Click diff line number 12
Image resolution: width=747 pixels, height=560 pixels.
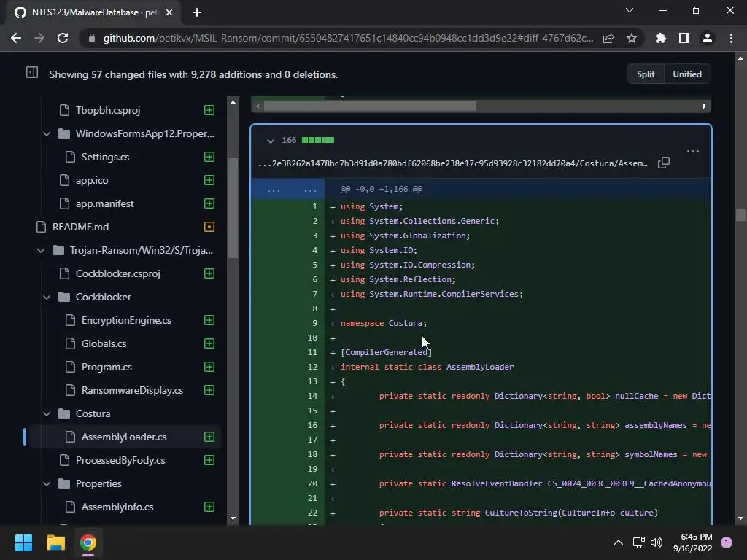[x=312, y=367]
